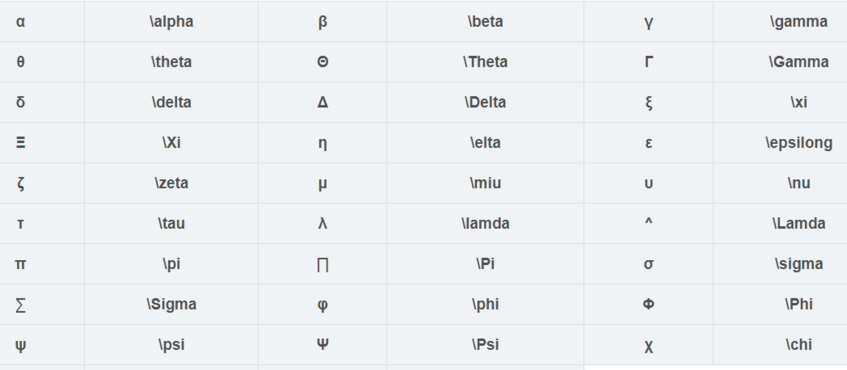Click the eta symbol η
847x370 pixels.
tap(322, 144)
